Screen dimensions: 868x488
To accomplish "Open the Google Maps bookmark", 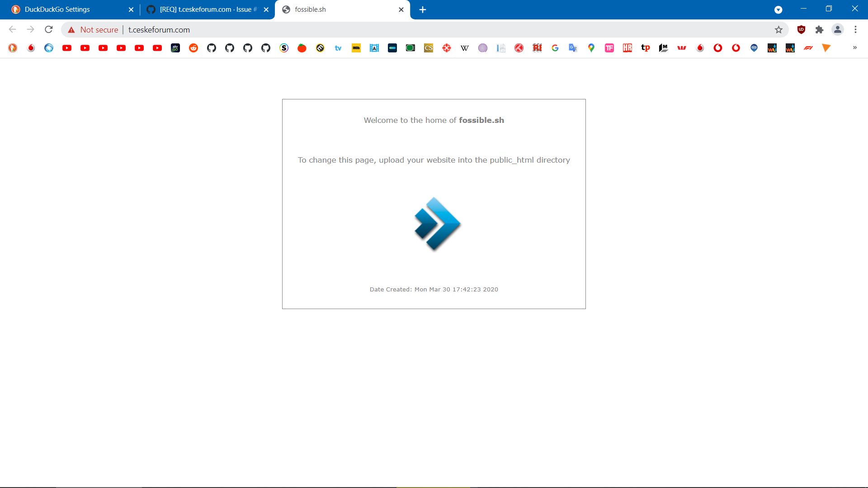I will coord(591,48).
